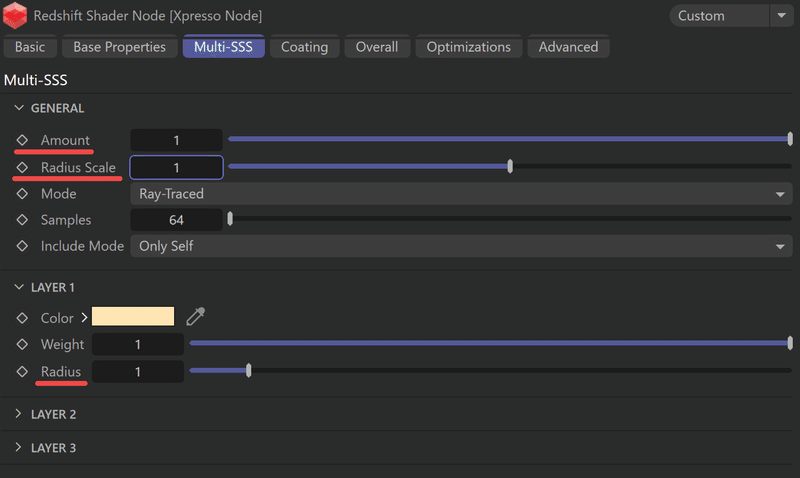The image size is (800, 478).
Task: Click the Include Mode label
Action: 82,246
